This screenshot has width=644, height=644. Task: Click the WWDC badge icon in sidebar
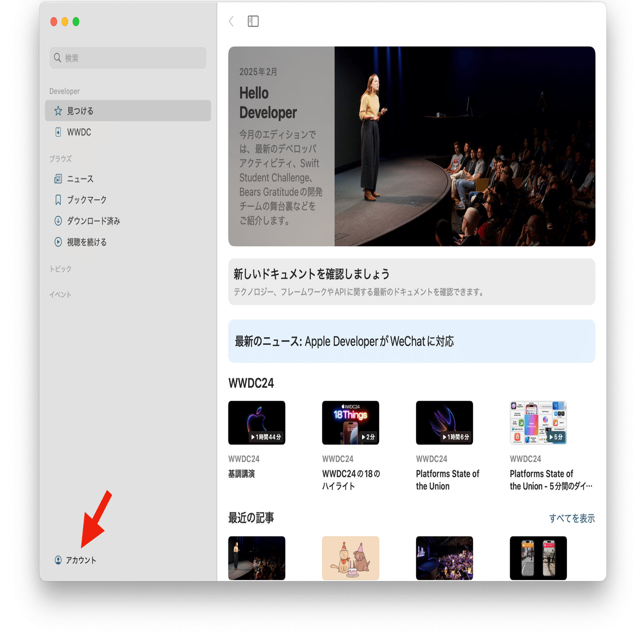58,132
